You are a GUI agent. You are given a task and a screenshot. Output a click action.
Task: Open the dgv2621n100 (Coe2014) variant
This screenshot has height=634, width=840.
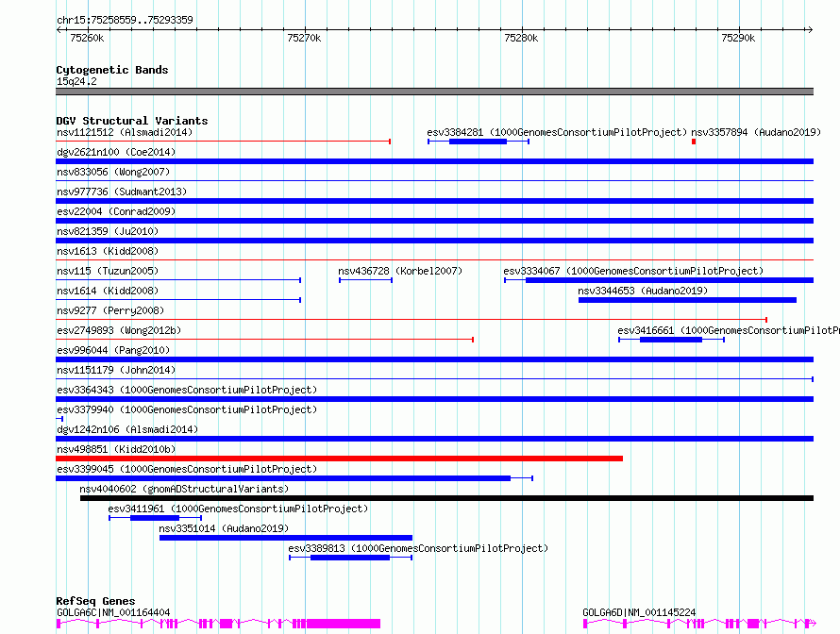(x=116, y=152)
